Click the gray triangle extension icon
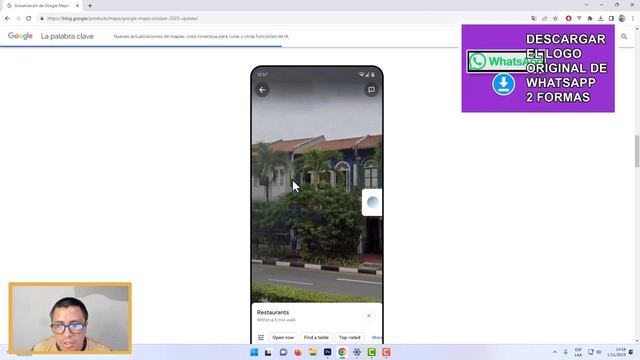The height and width of the screenshot is (360, 640). tap(579, 18)
